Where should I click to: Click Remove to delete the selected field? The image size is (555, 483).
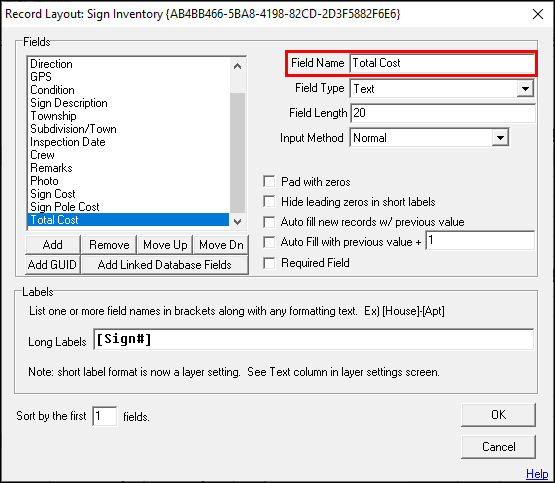pos(109,245)
